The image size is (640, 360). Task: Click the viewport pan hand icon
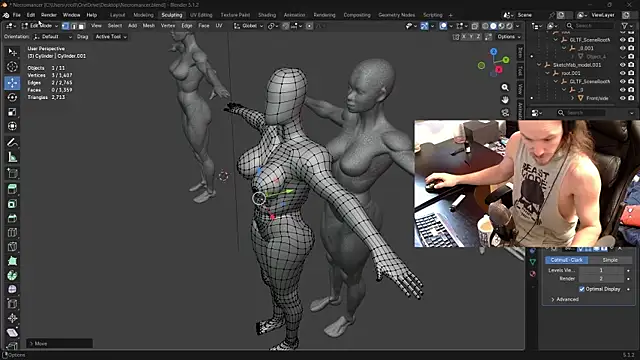pyautogui.click(x=505, y=100)
